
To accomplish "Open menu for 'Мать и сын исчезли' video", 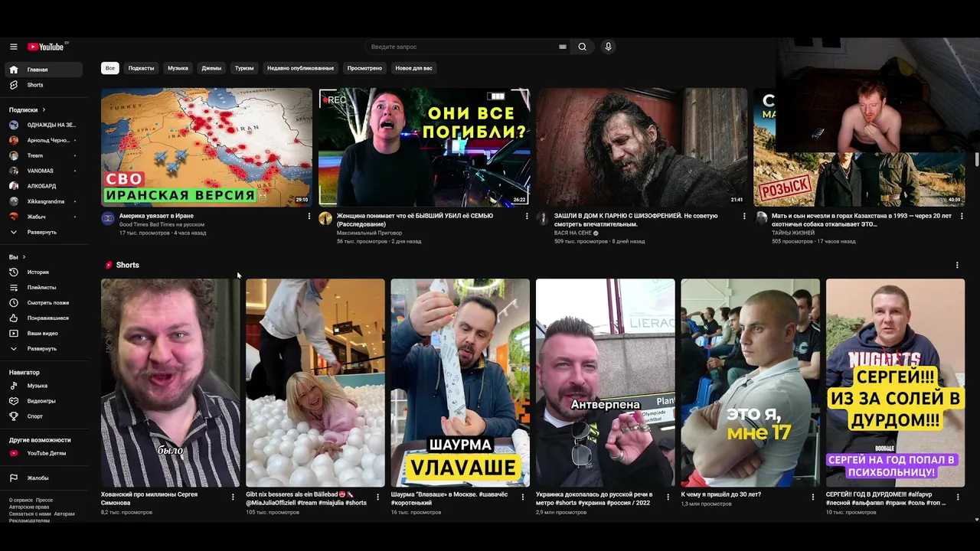I will (x=962, y=217).
